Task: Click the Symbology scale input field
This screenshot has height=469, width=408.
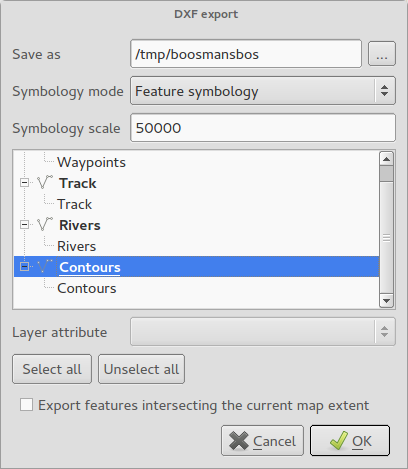Action: [x=263, y=128]
